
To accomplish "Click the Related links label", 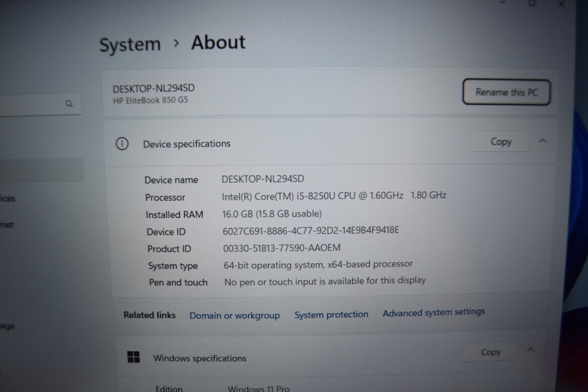I will pos(149,315).
